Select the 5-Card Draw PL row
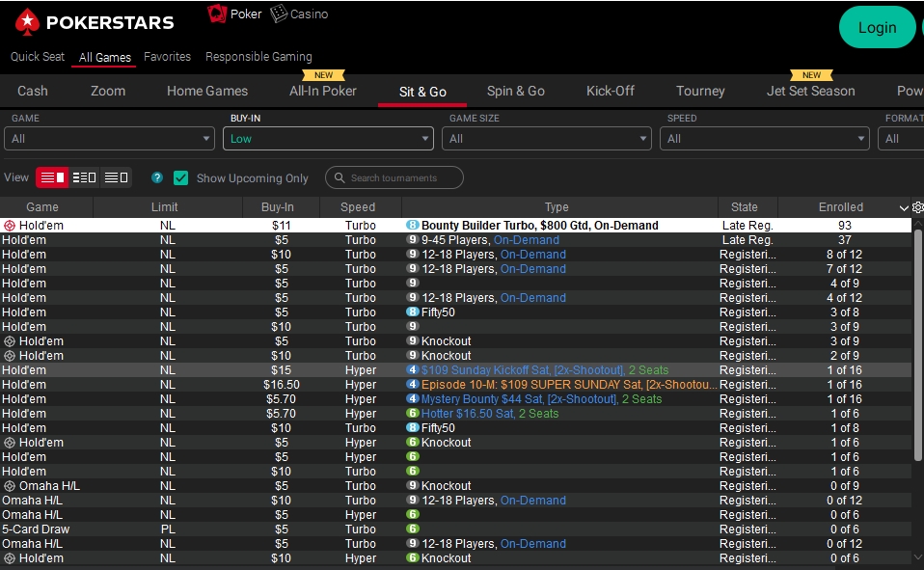This screenshot has width=924, height=570. point(455,529)
